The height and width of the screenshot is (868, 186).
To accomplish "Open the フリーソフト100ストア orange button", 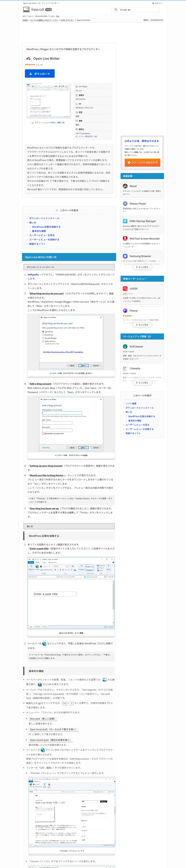I will coord(142,162).
